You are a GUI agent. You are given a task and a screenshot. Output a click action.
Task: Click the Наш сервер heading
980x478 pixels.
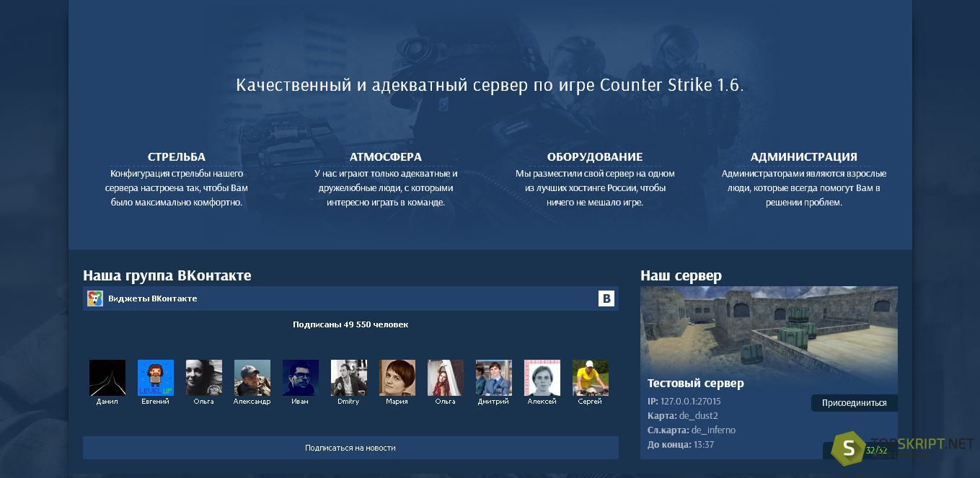(681, 275)
